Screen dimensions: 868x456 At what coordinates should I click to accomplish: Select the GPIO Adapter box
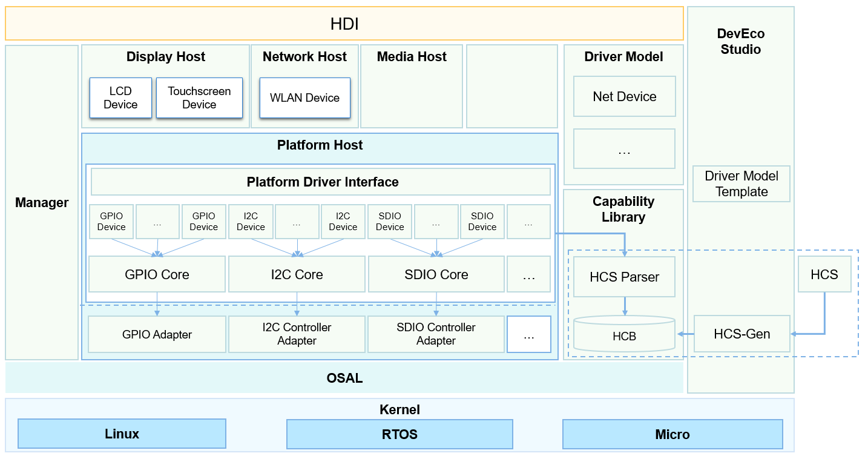(157, 334)
